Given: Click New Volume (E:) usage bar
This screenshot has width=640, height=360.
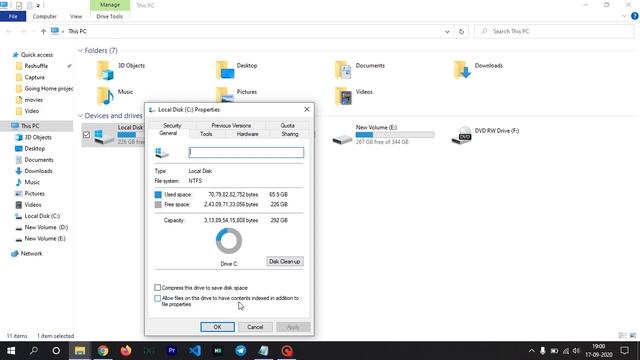Looking at the screenshot, I should point(395,135).
